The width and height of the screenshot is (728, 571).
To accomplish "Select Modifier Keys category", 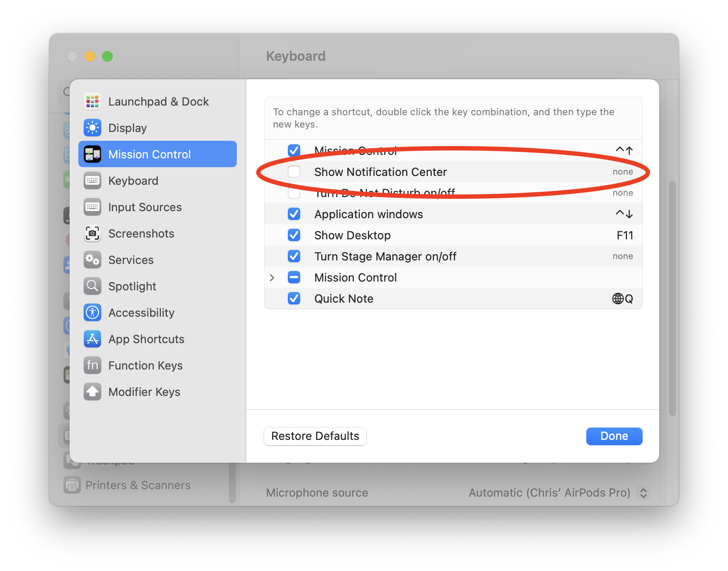I will [x=158, y=392].
